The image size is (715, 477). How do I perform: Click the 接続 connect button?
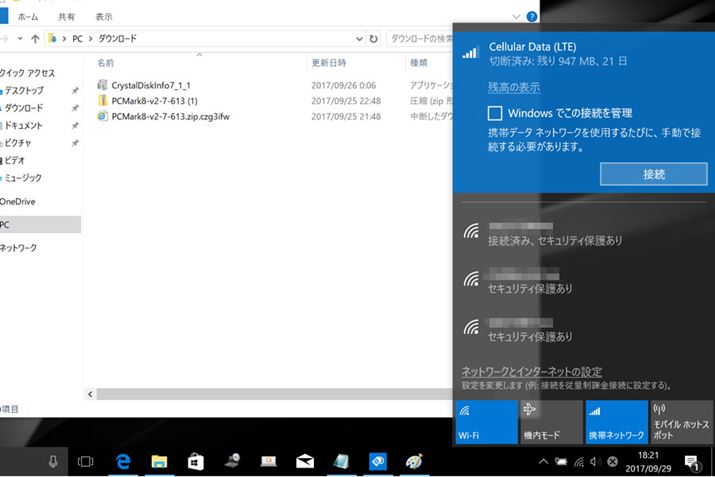pyautogui.click(x=653, y=174)
